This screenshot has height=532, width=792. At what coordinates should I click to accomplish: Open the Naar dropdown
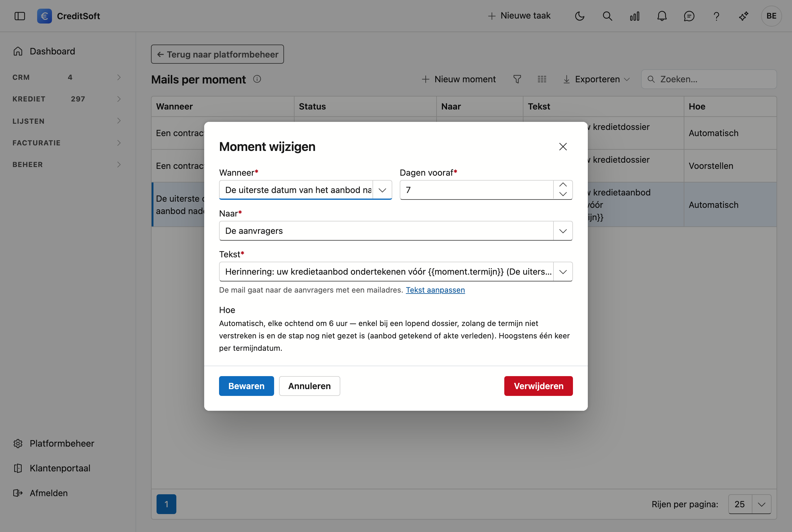(563, 231)
